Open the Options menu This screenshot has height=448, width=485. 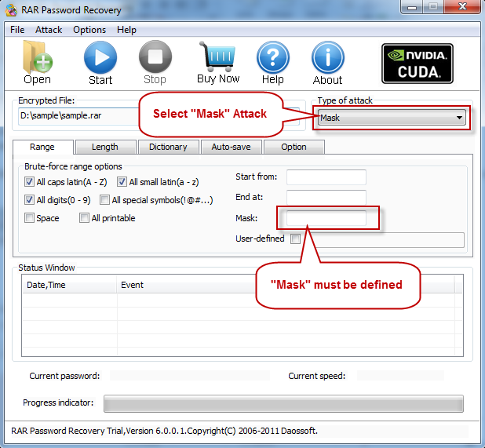(89, 30)
